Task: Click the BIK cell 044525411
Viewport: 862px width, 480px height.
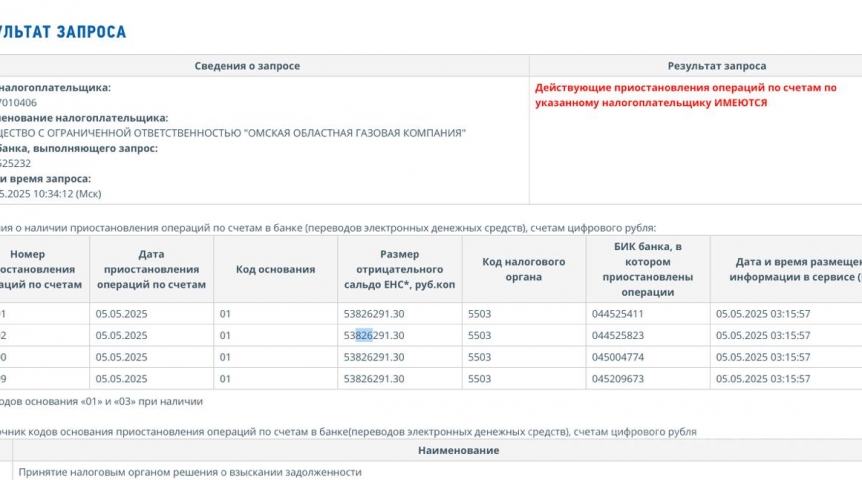Action: pyautogui.click(x=617, y=314)
